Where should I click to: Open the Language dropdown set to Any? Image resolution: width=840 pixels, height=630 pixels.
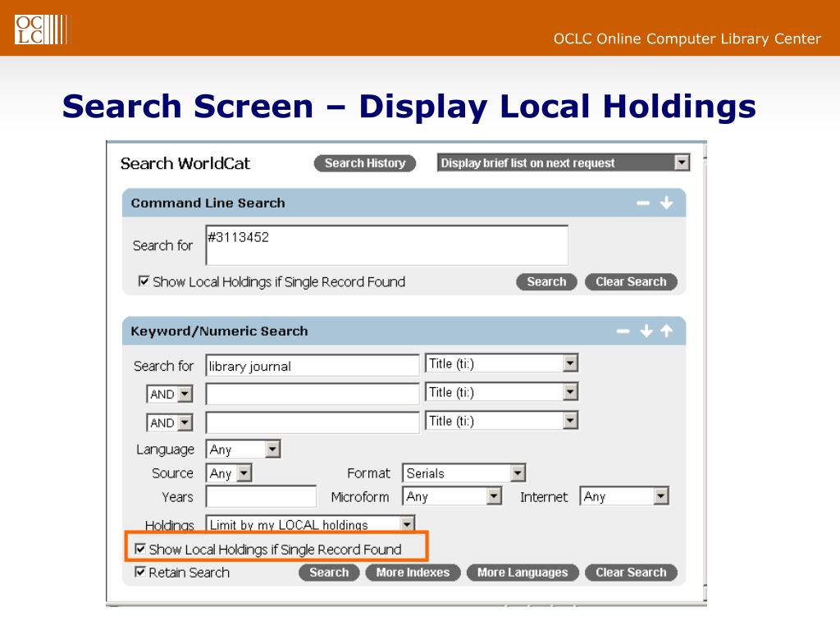coord(243,449)
